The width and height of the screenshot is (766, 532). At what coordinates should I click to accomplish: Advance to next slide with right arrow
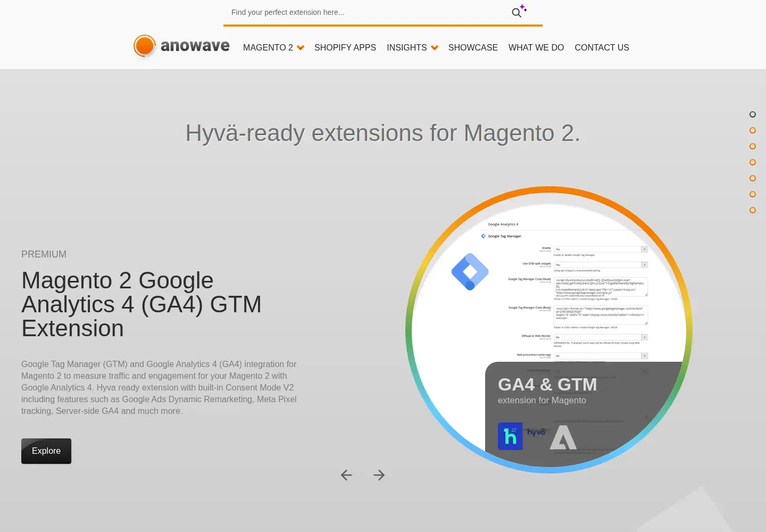point(379,475)
